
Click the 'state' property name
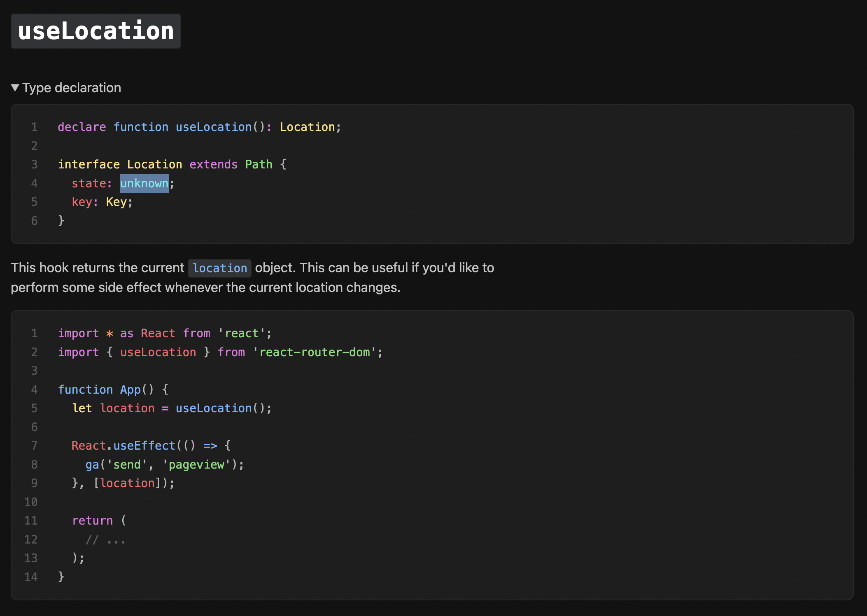[x=89, y=183]
